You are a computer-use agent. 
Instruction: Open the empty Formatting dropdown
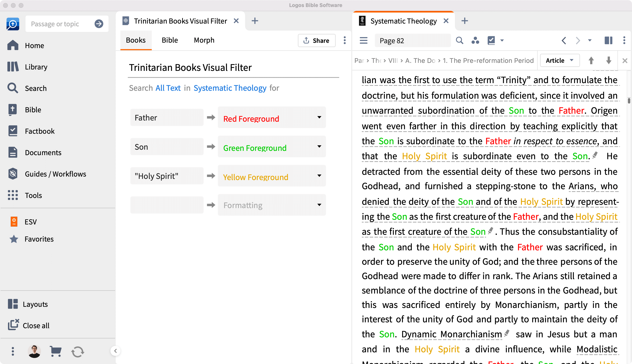pyautogui.click(x=272, y=205)
